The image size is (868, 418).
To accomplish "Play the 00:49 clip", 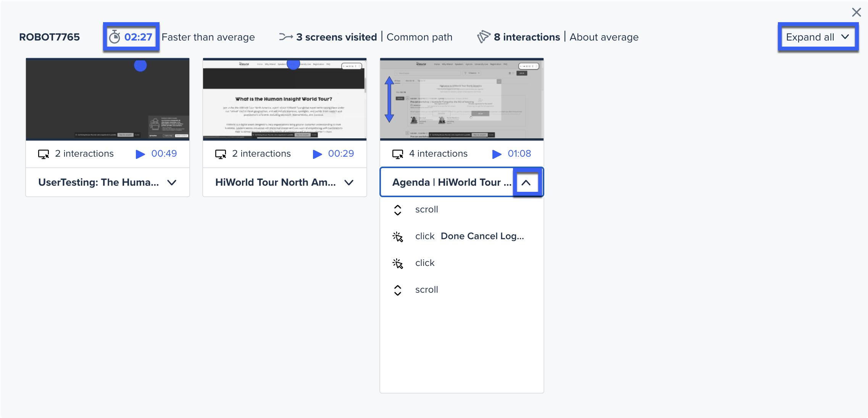I will (140, 154).
